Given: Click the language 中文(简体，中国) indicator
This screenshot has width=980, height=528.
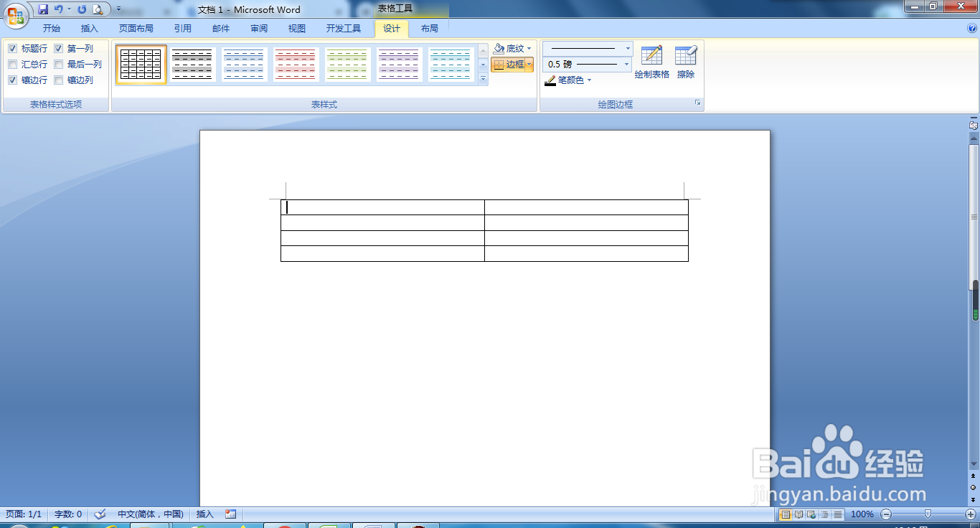Looking at the screenshot, I should click(x=150, y=514).
